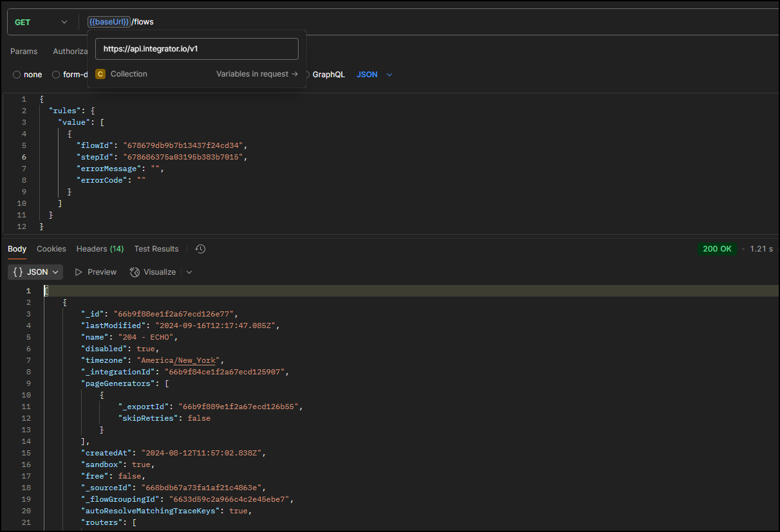Switch to the Cookies response tab
This screenshot has width=780, height=532.
pyautogui.click(x=51, y=249)
